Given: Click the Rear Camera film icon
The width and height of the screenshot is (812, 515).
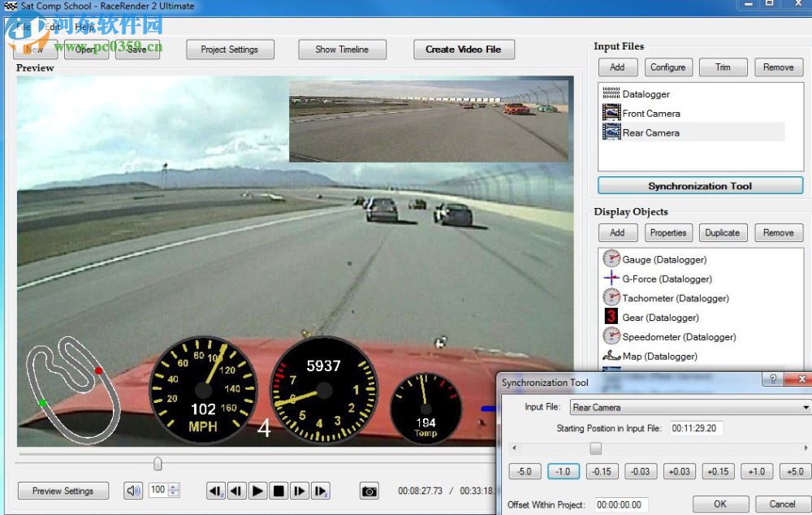Looking at the screenshot, I should point(611,132).
